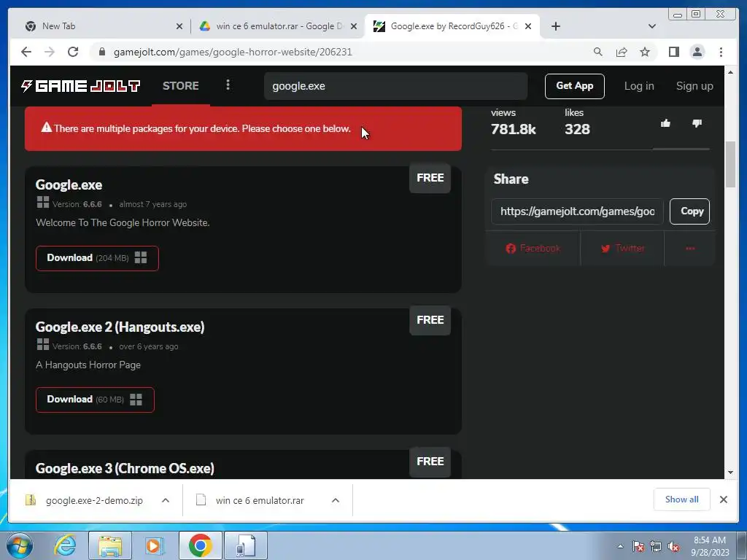Dislike the game with thumbs down
The height and width of the screenshot is (560, 747).
point(697,123)
